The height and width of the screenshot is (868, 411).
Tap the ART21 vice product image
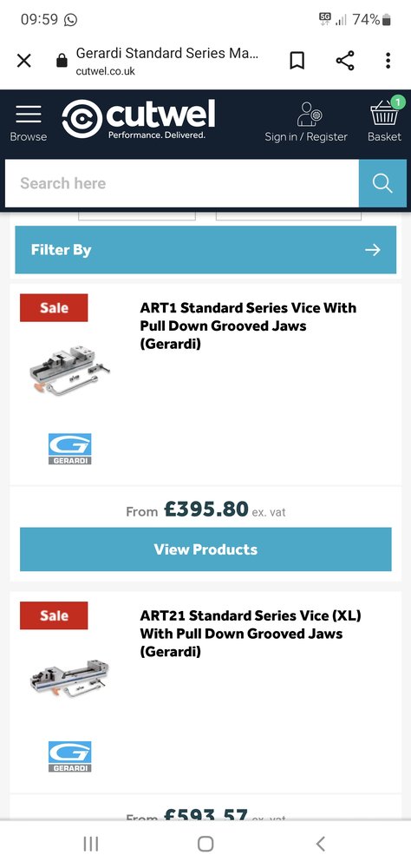[x=69, y=679]
